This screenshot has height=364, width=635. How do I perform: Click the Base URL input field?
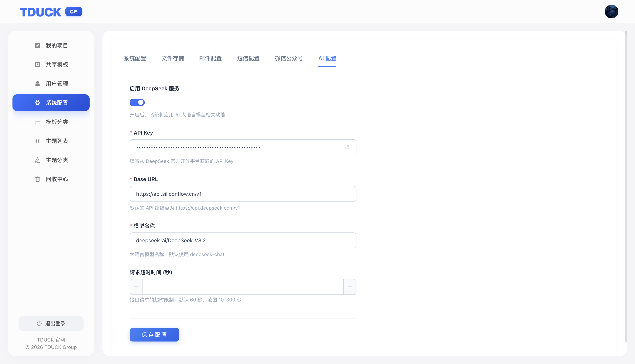point(243,194)
